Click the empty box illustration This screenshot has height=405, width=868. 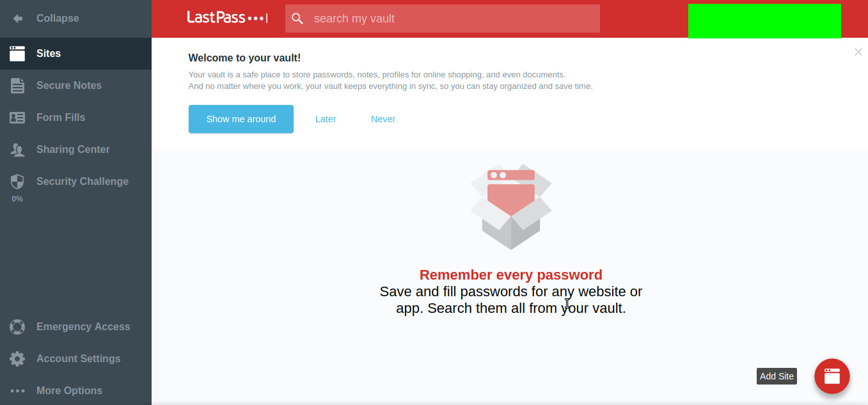[511, 207]
